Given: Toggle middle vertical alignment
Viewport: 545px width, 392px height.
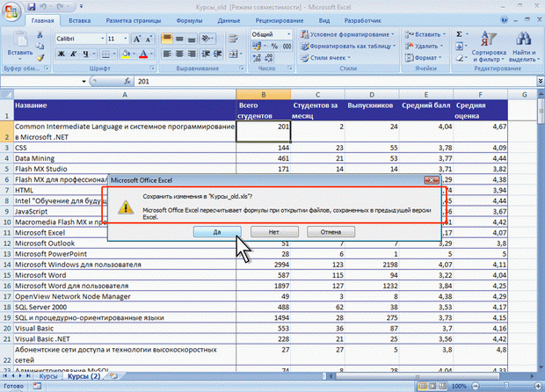Looking at the screenshot, I should point(179,39).
